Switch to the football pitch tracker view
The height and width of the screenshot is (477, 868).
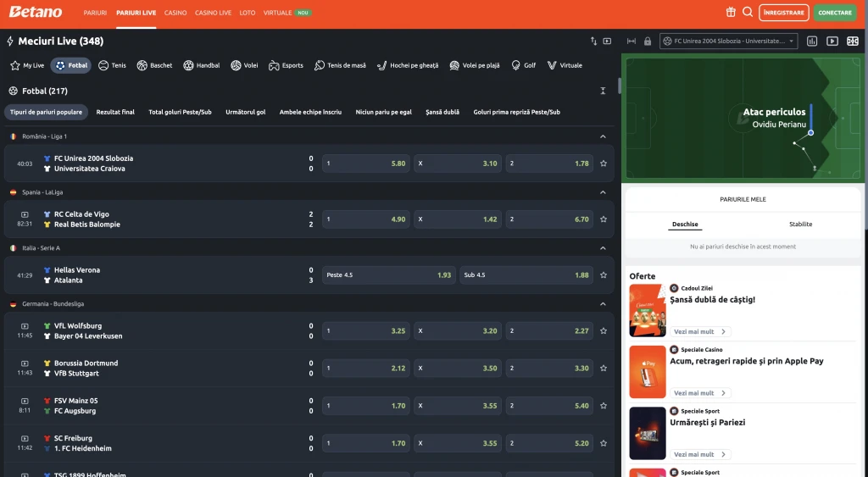point(852,41)
